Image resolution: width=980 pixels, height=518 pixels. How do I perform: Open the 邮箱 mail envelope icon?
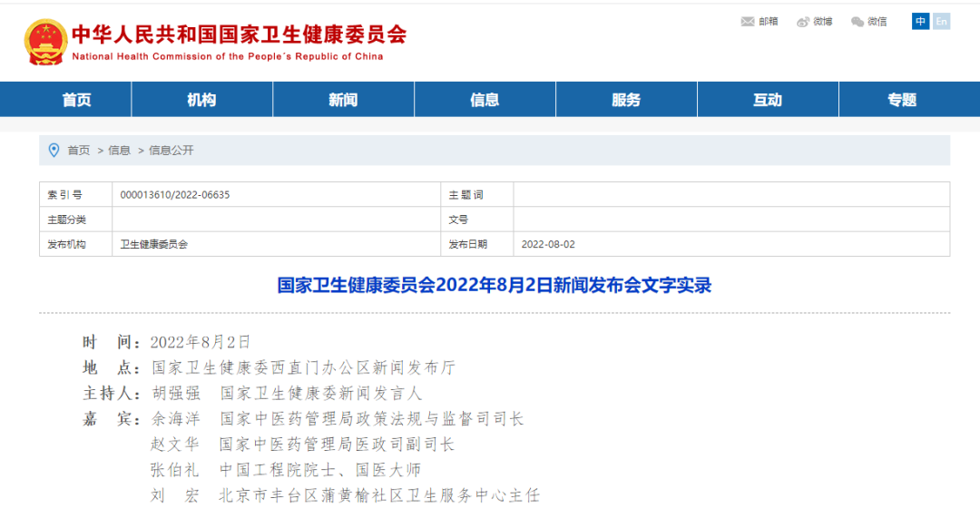748,21
